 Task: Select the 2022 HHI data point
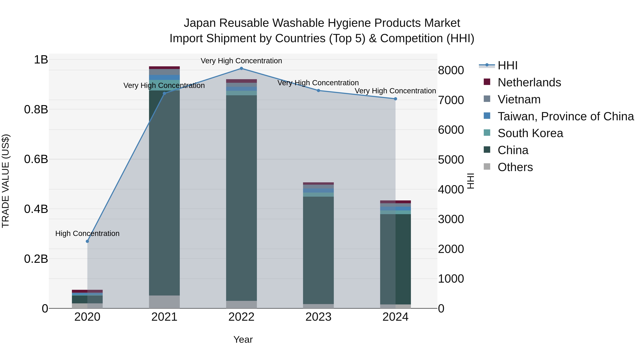pyautogui.click(x=241, y=68)
